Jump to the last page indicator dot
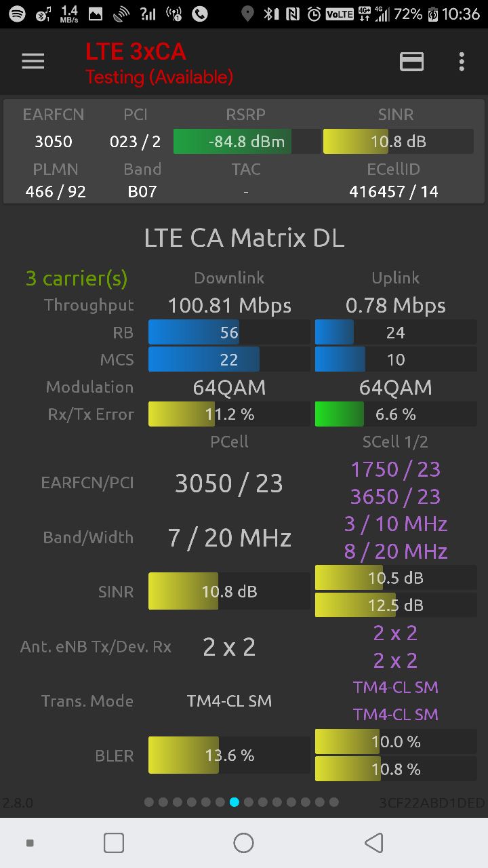The height and width of the screenshot is (868, 488). click(333, 802)
